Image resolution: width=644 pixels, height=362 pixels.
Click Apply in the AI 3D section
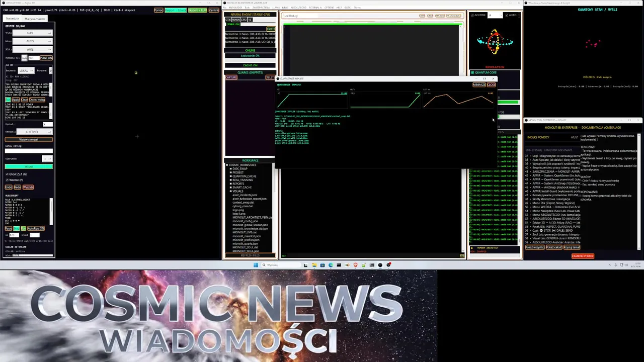[16, 100]
